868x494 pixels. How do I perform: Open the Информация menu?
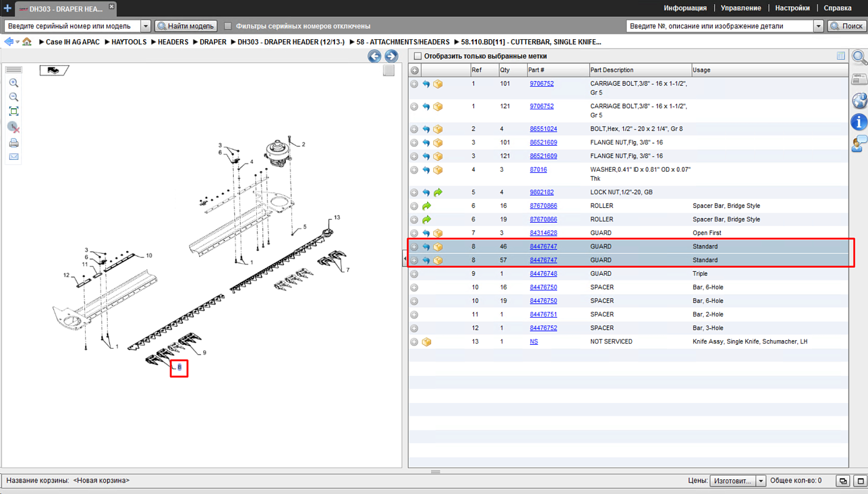(x=685, y=8)
